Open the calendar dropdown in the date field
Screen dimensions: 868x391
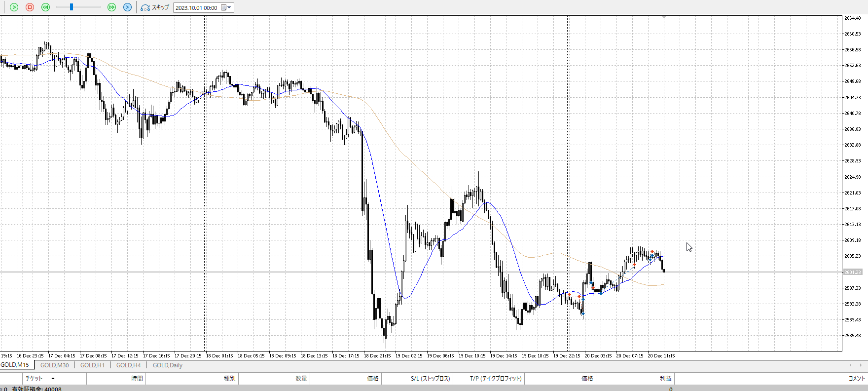tap(226, 7)
